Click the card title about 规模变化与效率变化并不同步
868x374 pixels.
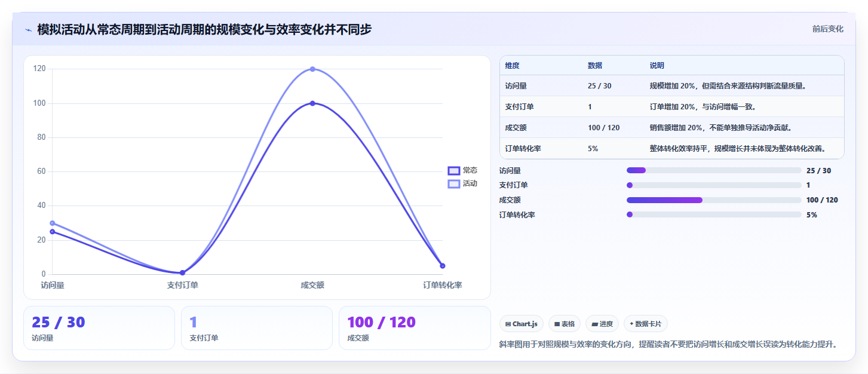204,29
